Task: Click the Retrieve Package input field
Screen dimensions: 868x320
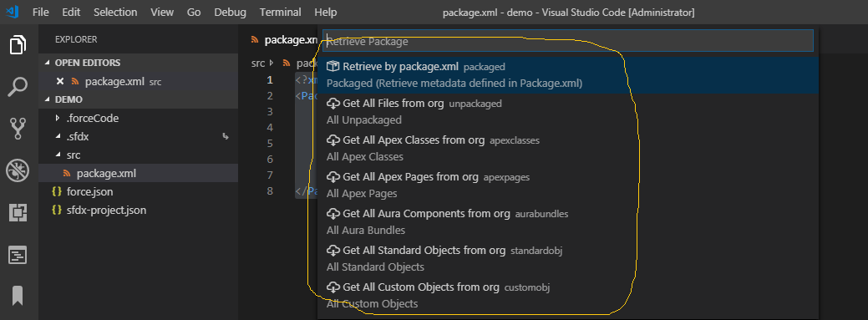Action: pyautogui.click(x=567, y=41)
